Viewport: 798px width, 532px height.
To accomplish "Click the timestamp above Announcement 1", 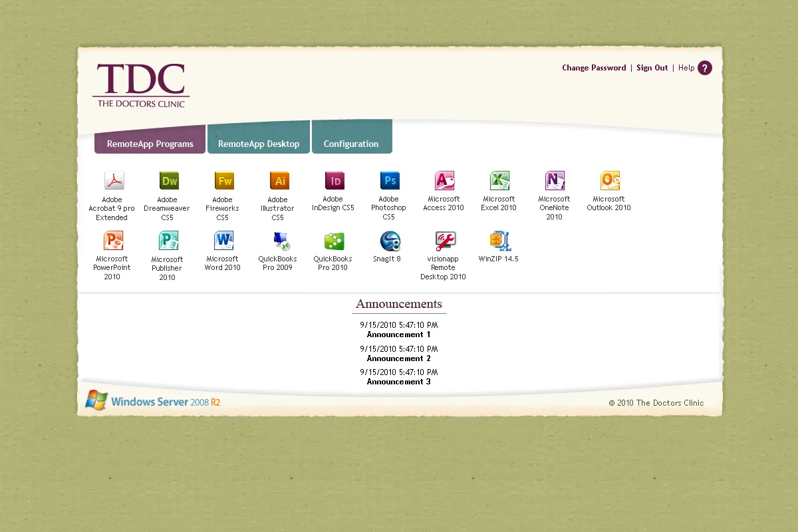I will click(399, 325).
